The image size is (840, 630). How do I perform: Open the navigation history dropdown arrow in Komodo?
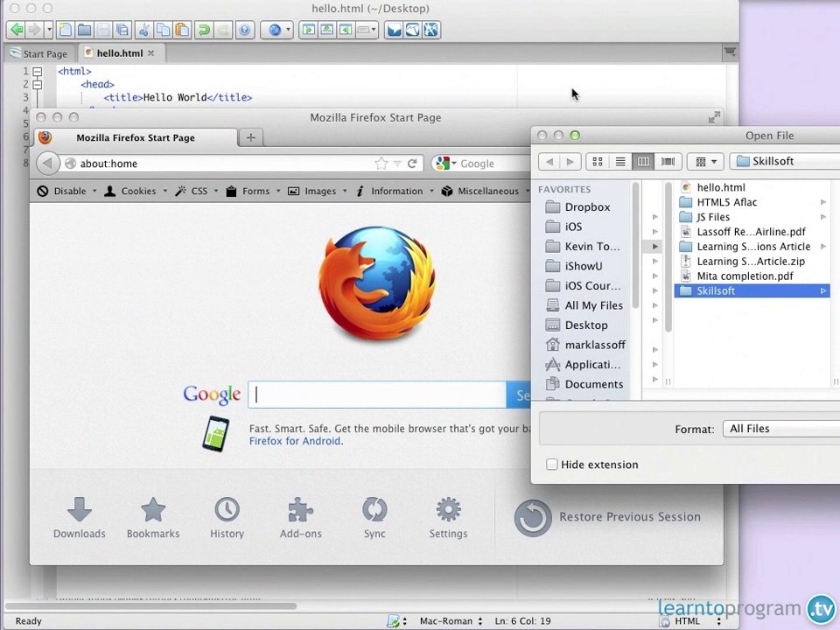click(49, 30)
